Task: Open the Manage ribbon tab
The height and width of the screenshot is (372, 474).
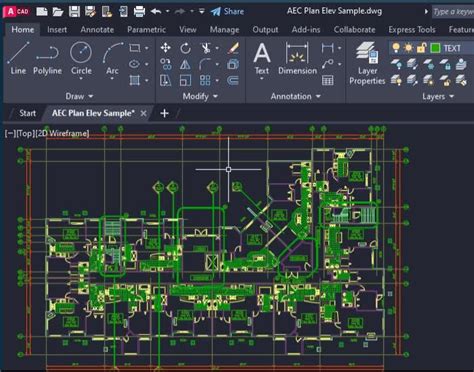Action: [224, 30]
